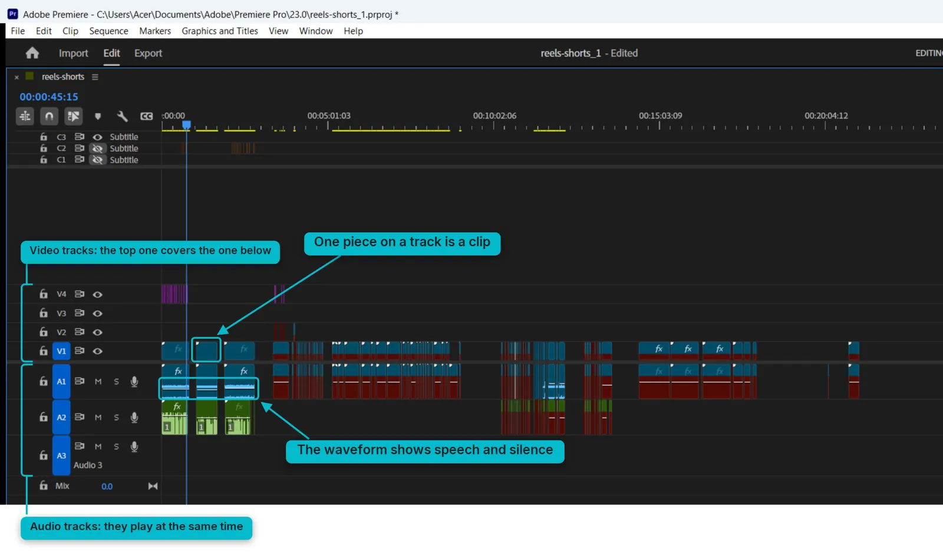943x560 pixels.
Task: Toggle snap in timeline magnet icon
Action: [49, 117]
